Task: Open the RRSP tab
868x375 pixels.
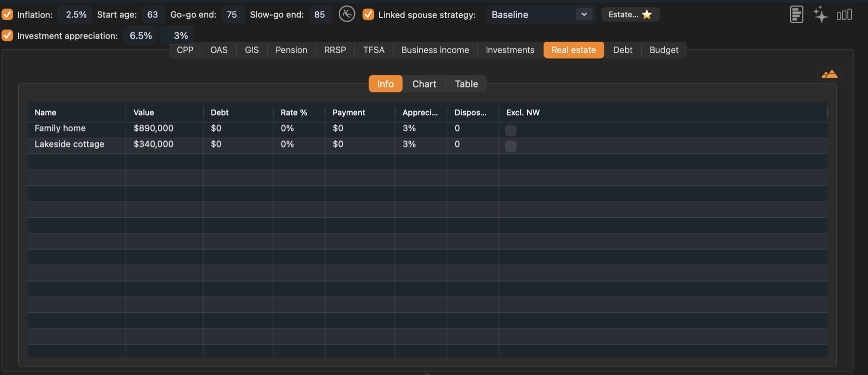Action: pos(335,50)
